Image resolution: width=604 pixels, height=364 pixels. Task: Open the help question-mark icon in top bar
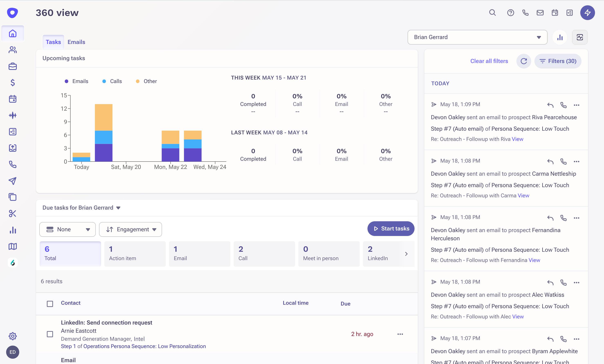(510, 12)
